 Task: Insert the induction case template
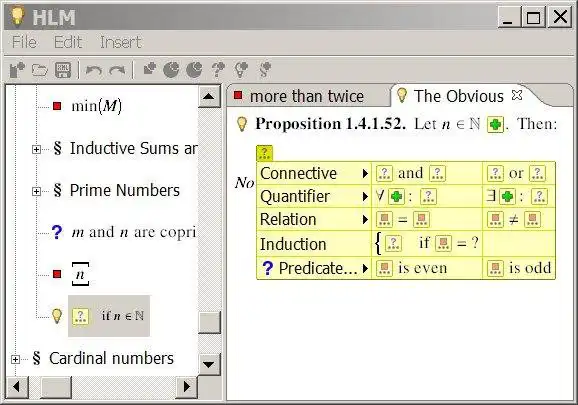[x=427, y=244]
